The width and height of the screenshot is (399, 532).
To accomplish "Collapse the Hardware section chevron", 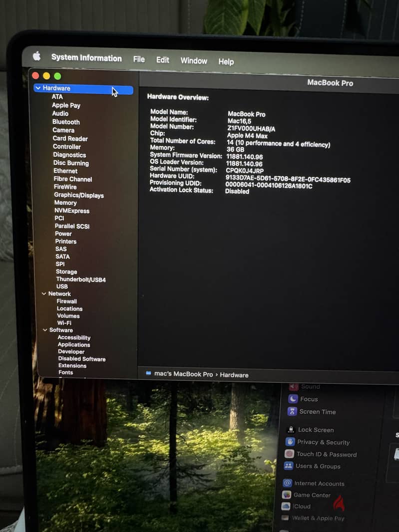I will point(38,88).
